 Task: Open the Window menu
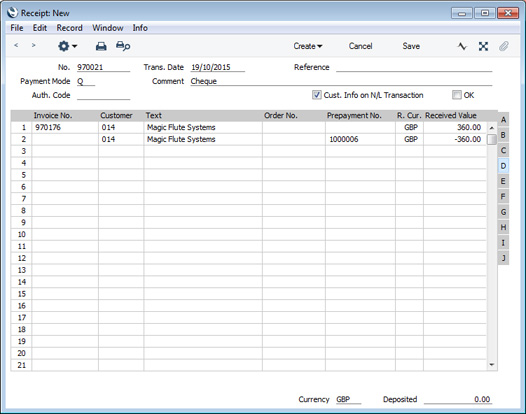click(108, 28)
